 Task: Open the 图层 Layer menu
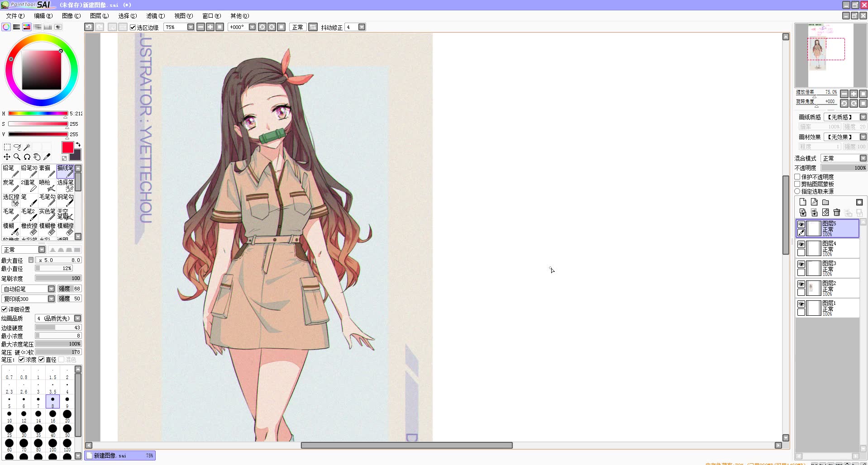pos(99,16)
